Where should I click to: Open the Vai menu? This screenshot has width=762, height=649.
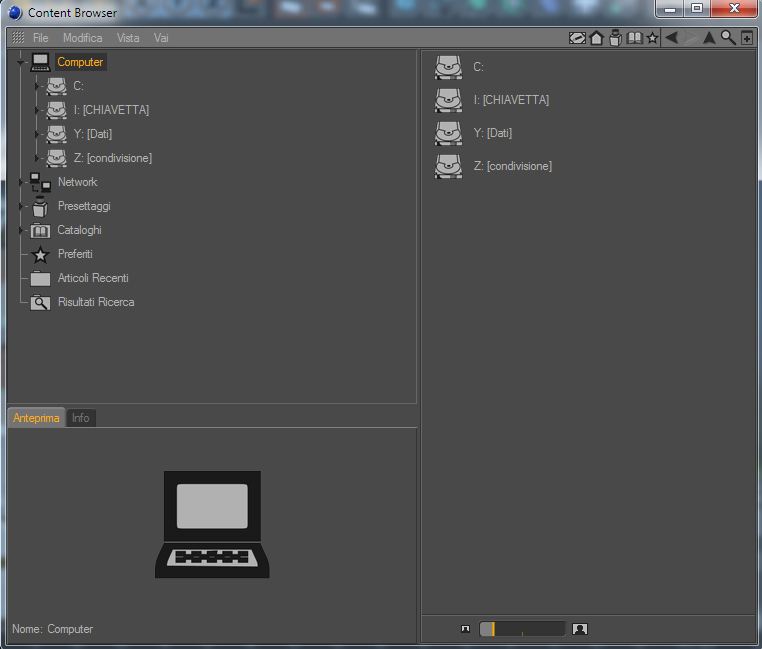point(161,38)
